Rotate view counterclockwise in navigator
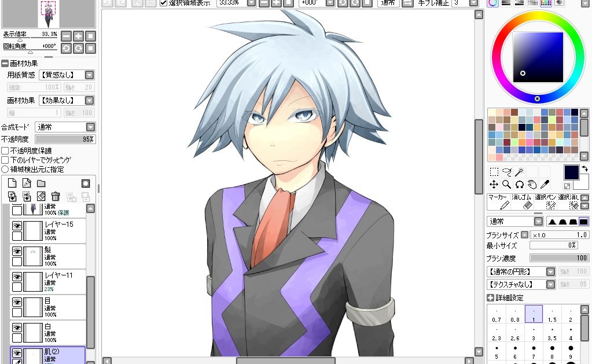 (x=66, y=49)
